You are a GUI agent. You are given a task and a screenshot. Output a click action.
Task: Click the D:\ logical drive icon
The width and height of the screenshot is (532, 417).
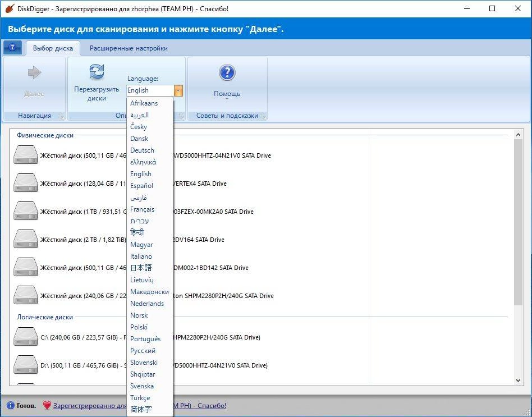tap(26, 365)
